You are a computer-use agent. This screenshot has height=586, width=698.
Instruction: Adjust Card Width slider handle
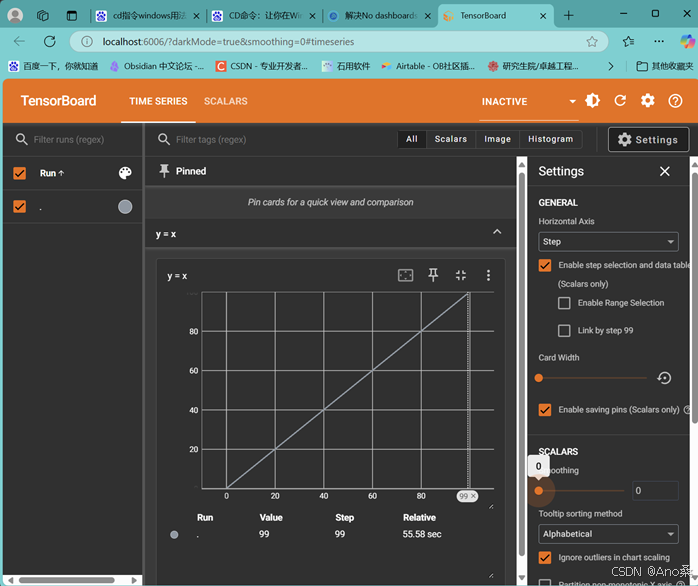coord(539,378)
